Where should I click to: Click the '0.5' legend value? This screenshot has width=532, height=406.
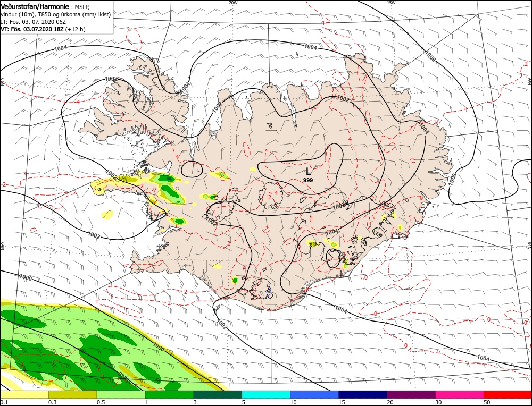pos(101,402)
